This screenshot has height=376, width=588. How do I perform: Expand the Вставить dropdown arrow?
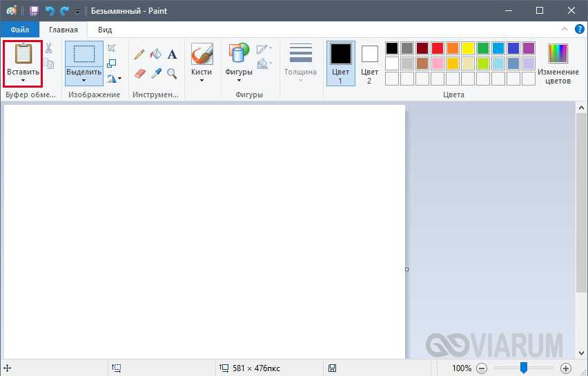tap(23, 81)
